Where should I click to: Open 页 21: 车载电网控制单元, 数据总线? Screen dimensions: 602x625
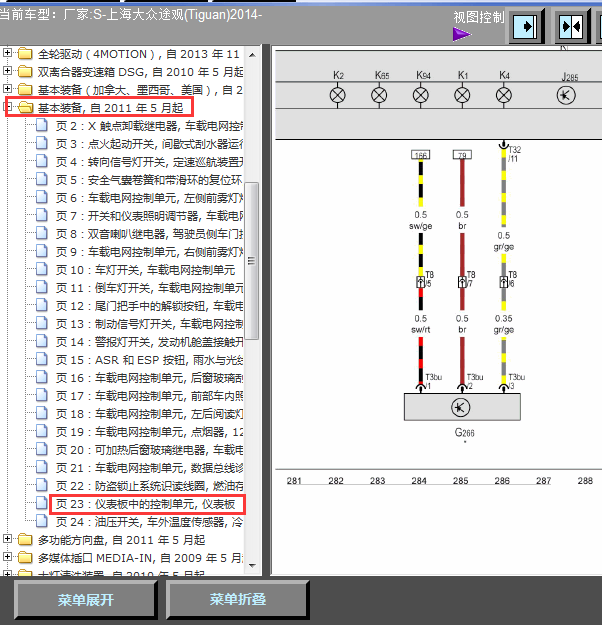point(150,468)
